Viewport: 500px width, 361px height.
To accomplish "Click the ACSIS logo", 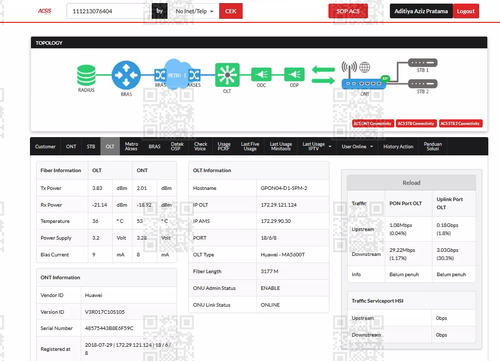I will click(x=45, y=11).
